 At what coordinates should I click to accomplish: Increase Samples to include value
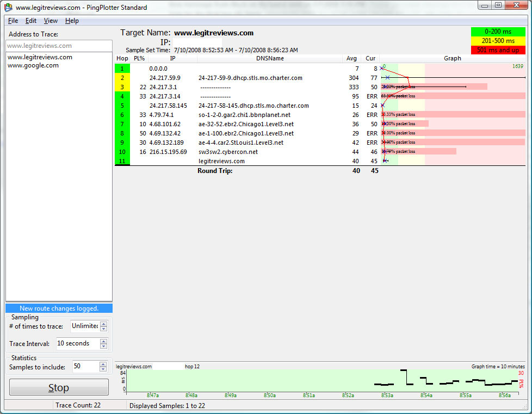[x=104, y=364]
